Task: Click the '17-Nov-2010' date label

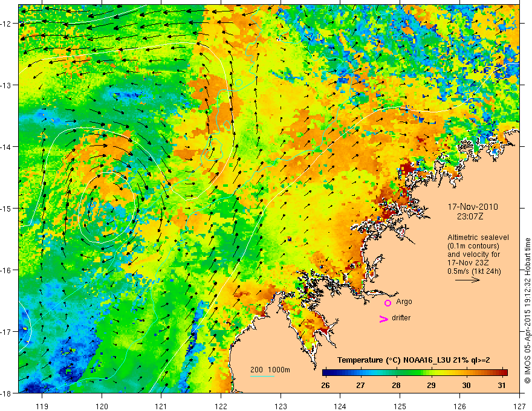Action: coord(473,207)
